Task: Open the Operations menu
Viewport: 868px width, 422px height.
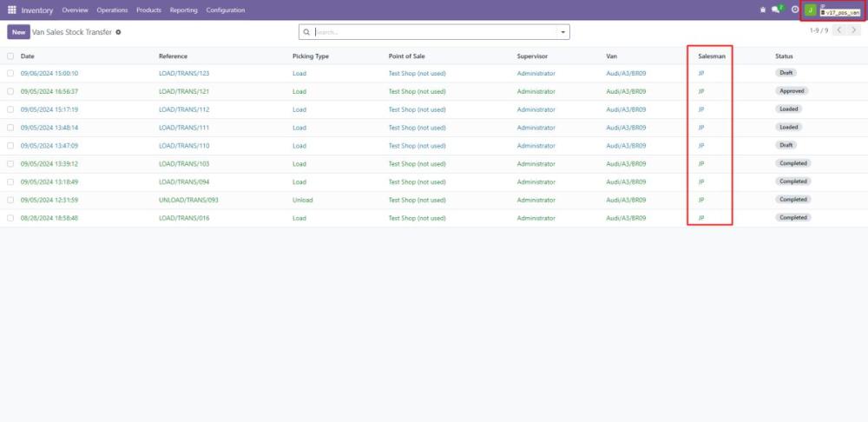Action: (x=112, y=10)
